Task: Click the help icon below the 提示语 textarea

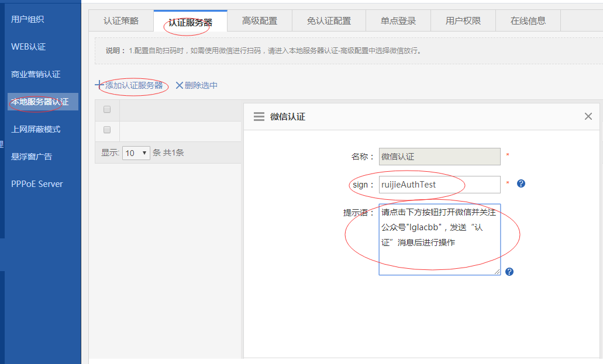Action: (x=509, y=272)
